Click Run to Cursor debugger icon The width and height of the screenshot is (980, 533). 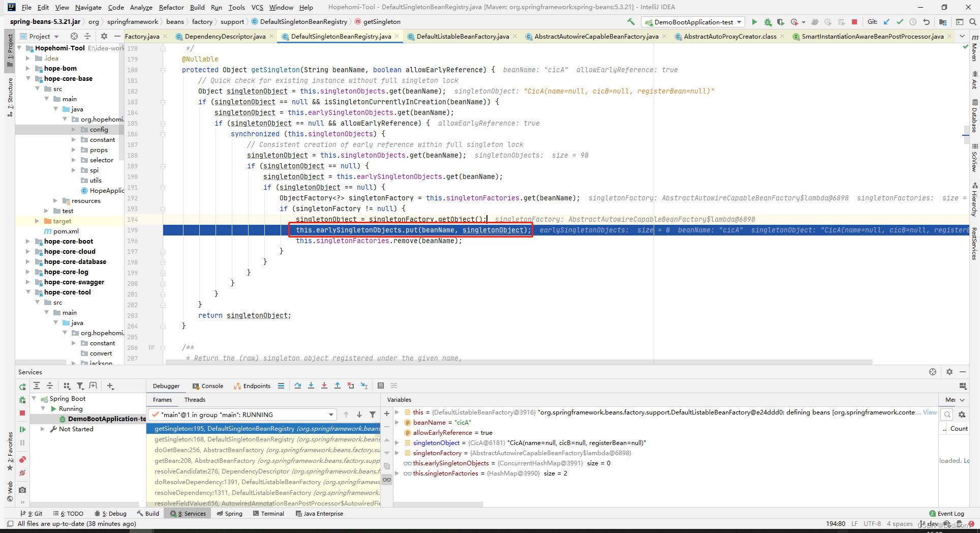[364, 386]
